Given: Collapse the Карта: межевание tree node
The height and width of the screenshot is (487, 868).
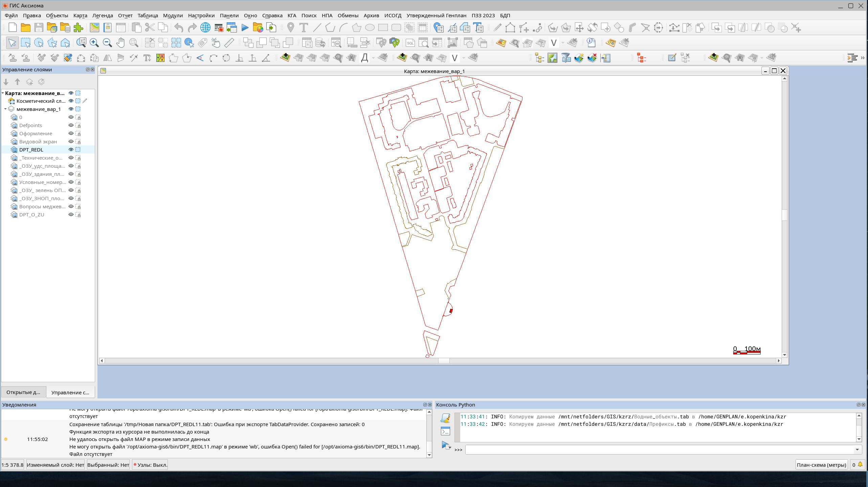Looking at the screenshot, I should [3, 93].
